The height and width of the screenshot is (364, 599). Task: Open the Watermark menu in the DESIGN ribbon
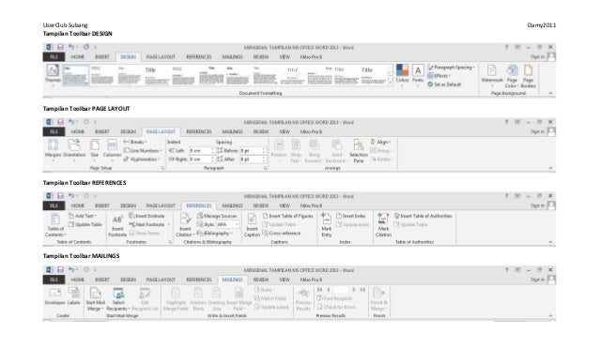pyautogui.click(x=492, y=75)
